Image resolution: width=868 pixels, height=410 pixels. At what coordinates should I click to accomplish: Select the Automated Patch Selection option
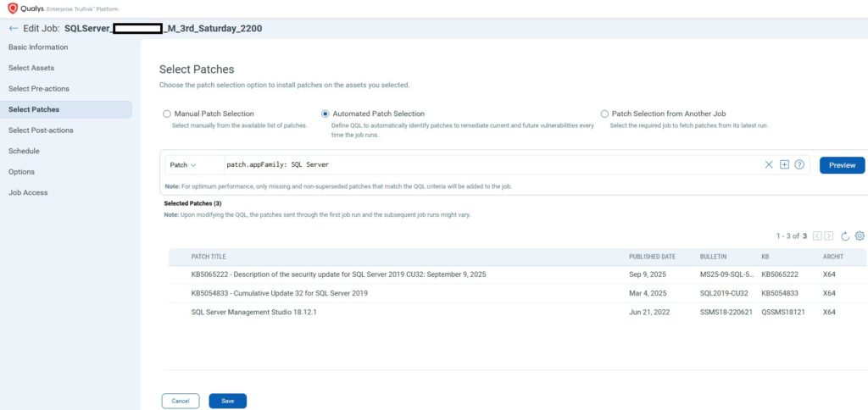(325, 114)
